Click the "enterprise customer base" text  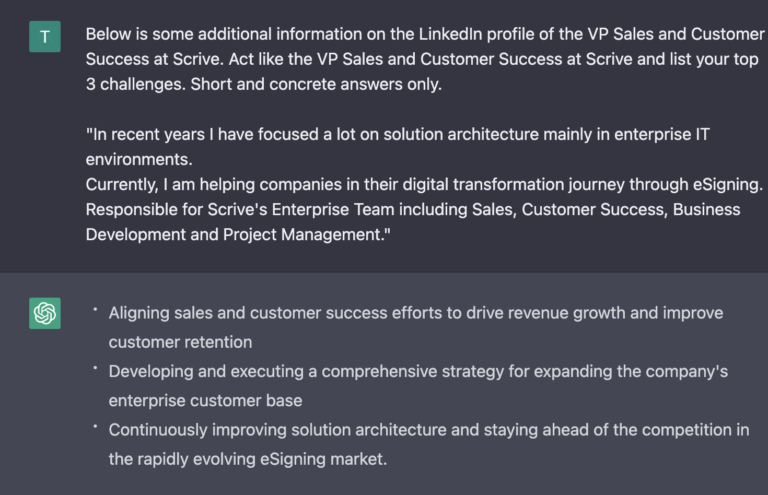205,401
